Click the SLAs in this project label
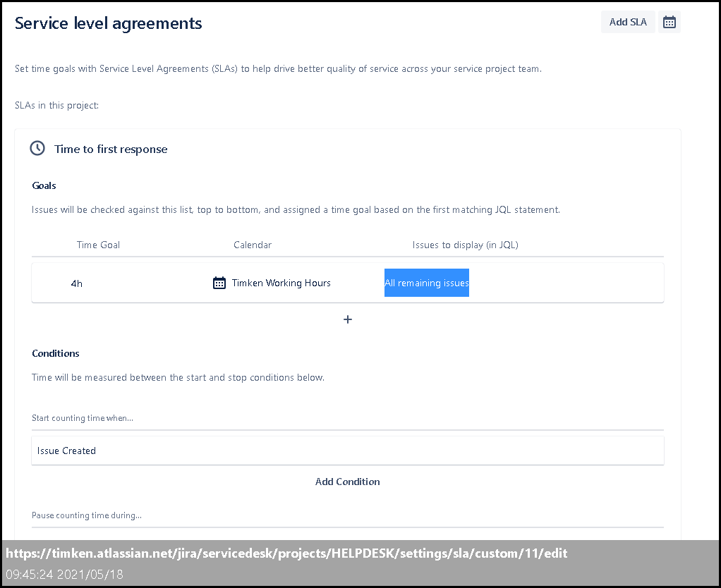721x588 pixels. coord(56,105)
